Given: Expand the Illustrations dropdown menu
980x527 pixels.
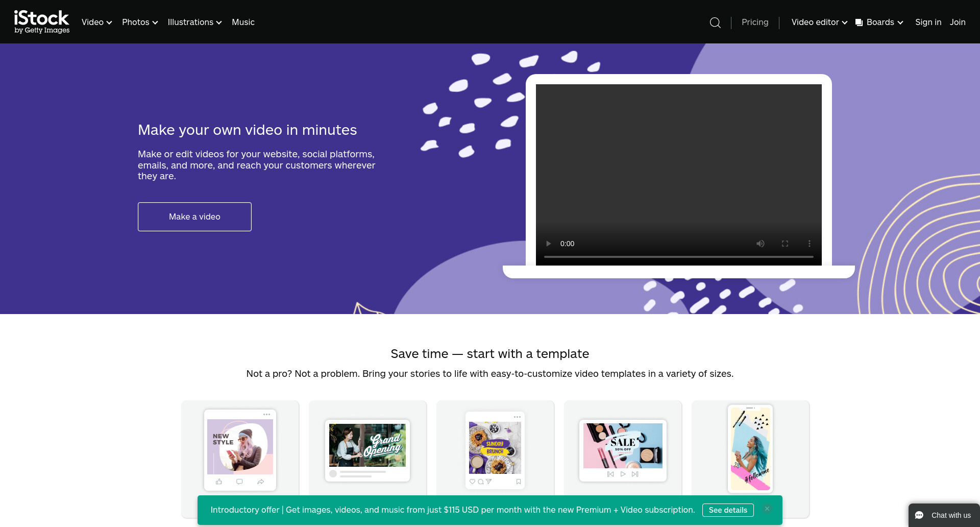Looking at the screenshot, I should [194, 22].
